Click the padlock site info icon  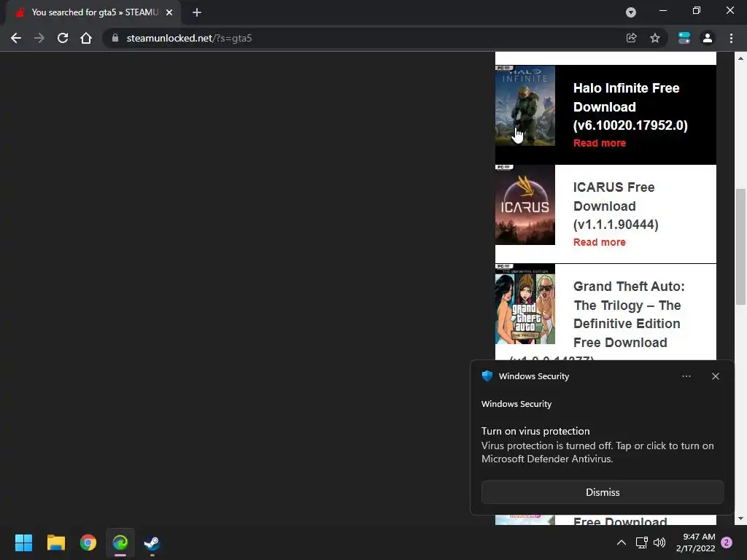click(115, 38)
